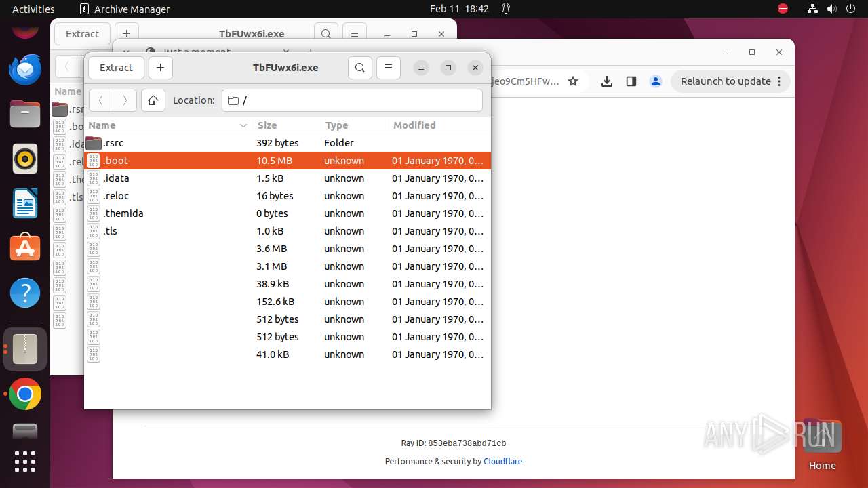
Task: Open Rhythmbox from the dock
Action: (25, 159)
